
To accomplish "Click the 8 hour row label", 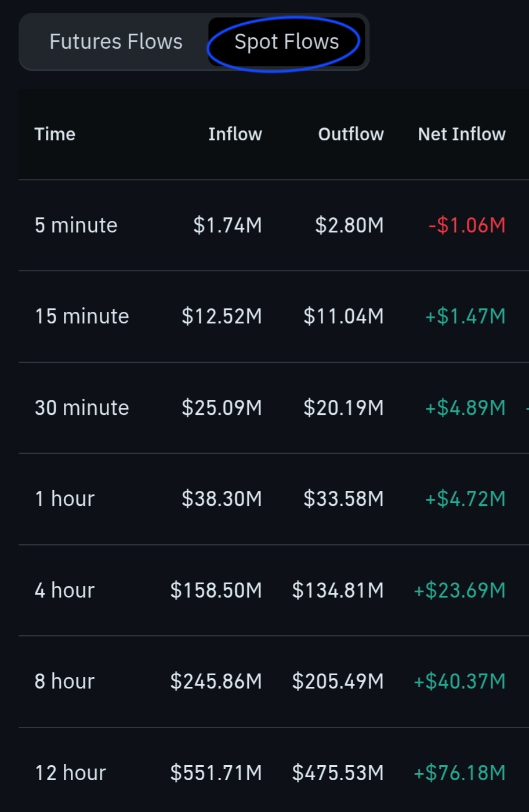I will coord(64,681).
